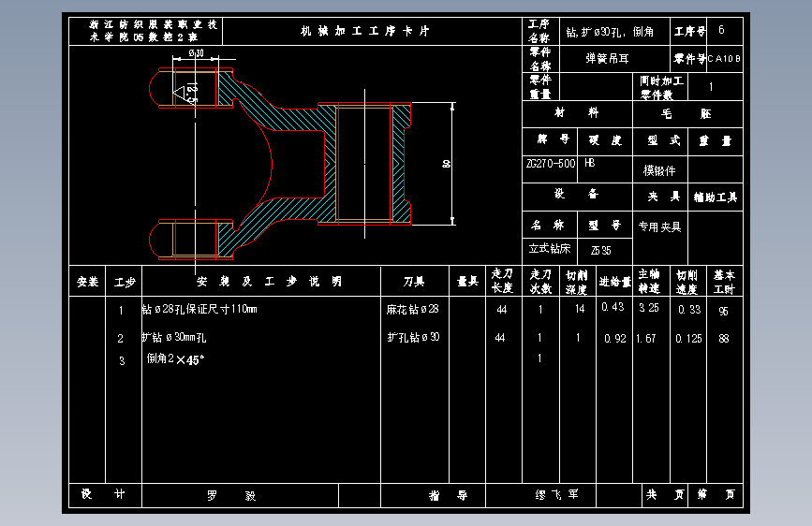This screenshot has width=812, height=526.
Task: Click the '共 页' footer cell
Action: tap(665, 494)
